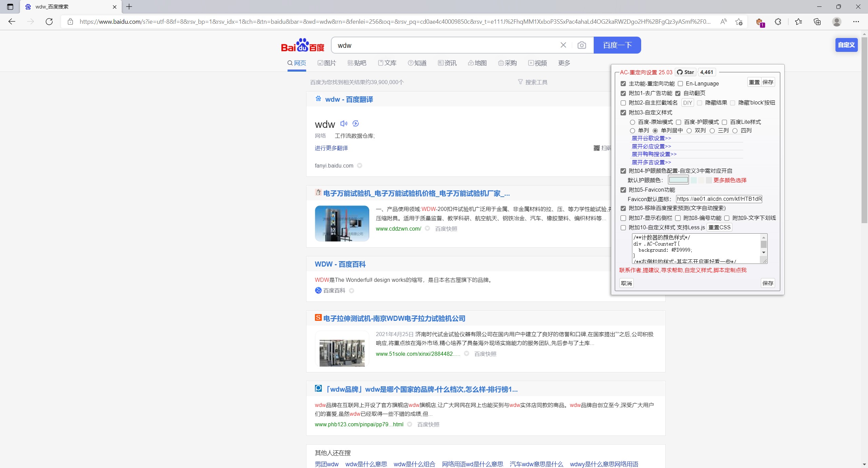
Task: Click the 百度一下 search button
Action: point(617,45)
